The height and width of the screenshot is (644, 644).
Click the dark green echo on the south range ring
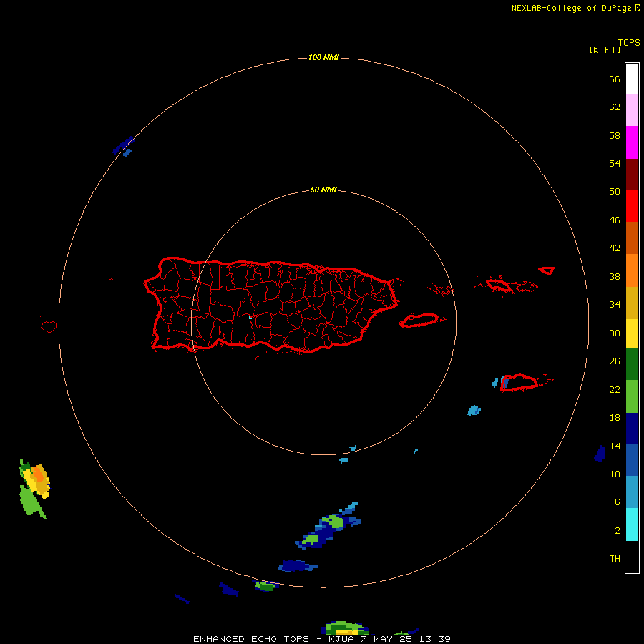pyautogui.click(x=266, y=587)
